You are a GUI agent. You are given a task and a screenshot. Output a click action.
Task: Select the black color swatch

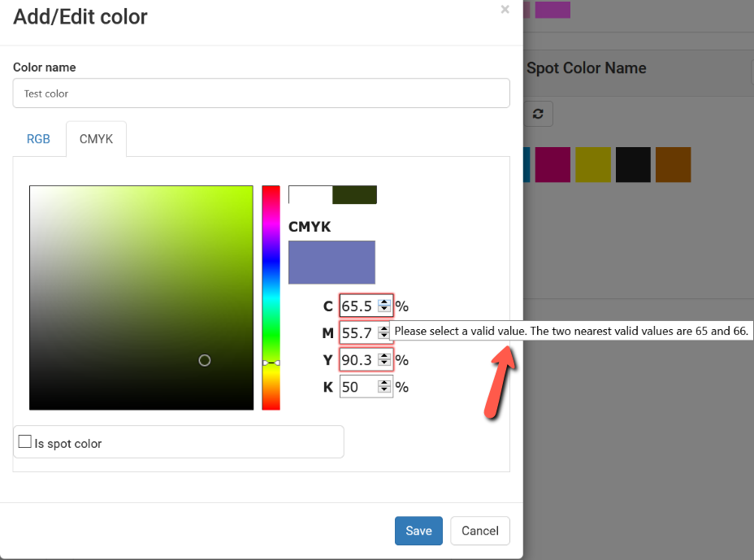pos(633,164)
